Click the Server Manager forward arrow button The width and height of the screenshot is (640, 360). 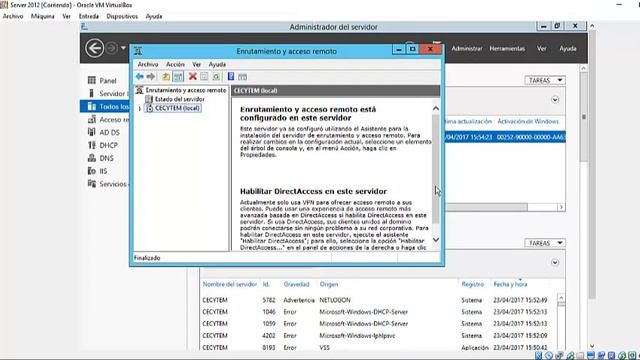pyautogui.click(x=111, y=48)
